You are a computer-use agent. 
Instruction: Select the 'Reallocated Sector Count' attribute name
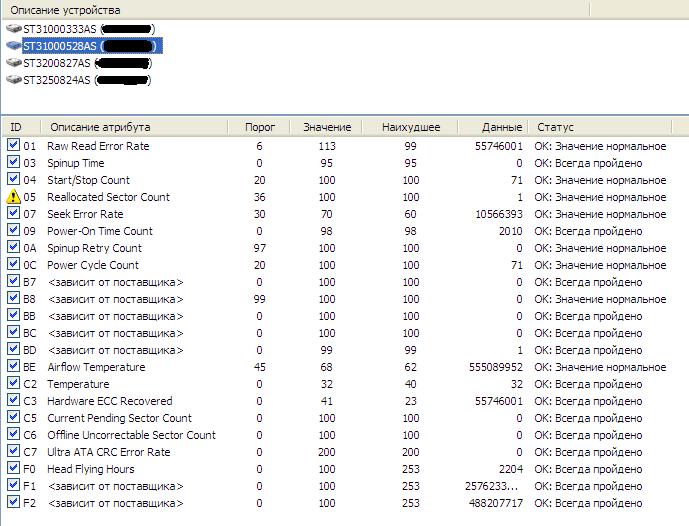click(108, 197)
